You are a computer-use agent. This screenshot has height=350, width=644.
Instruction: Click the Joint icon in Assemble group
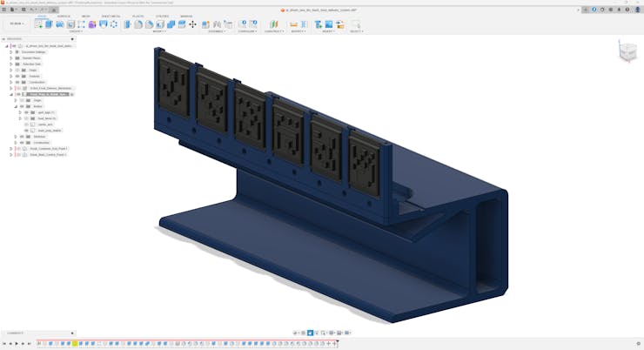tap(217, 24)
